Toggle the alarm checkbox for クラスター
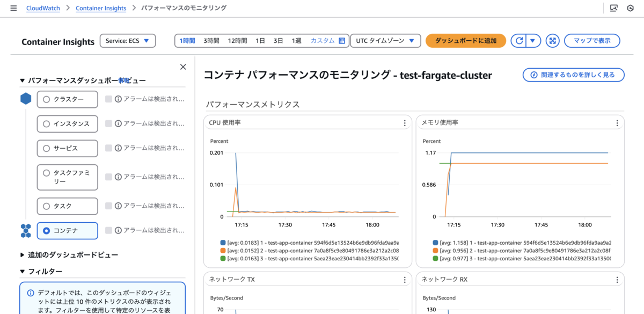Image resolution: width=644 pixels, height=314 pixels. click(109, 99)
